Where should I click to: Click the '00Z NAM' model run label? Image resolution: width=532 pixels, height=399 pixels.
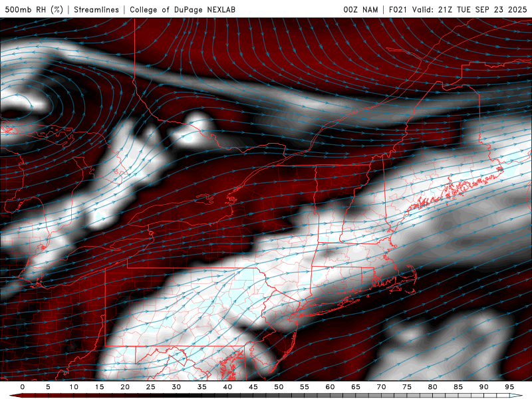pos(360,9)
